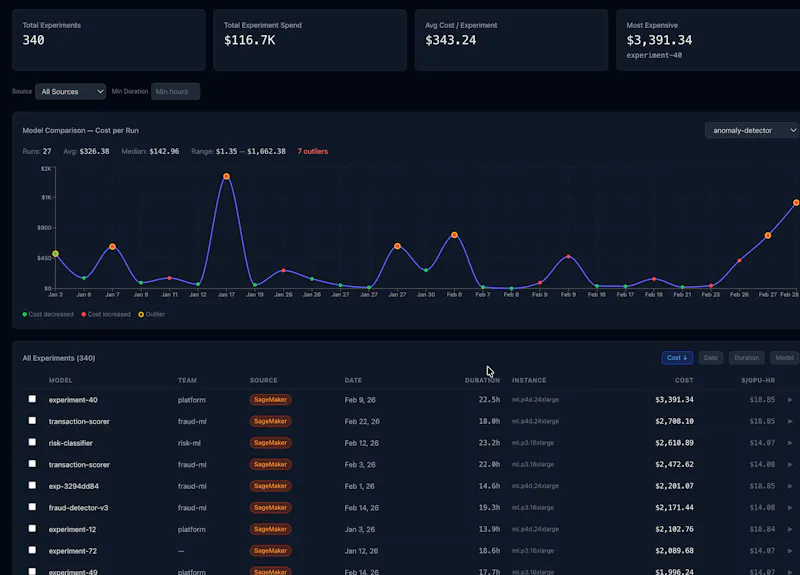Click the Jan 3 outlier data point
Screen dimensions: 800x575
(x=56, y=254)
